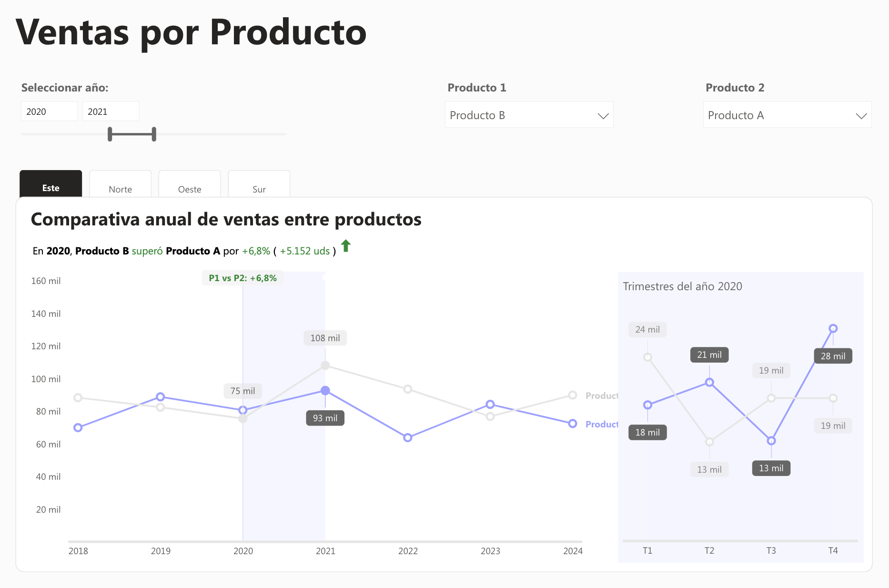Image resolution: width=889 pixels, height=588 pixels.
Task: Select the Este region tab
Action: click(x=51, y=188)
